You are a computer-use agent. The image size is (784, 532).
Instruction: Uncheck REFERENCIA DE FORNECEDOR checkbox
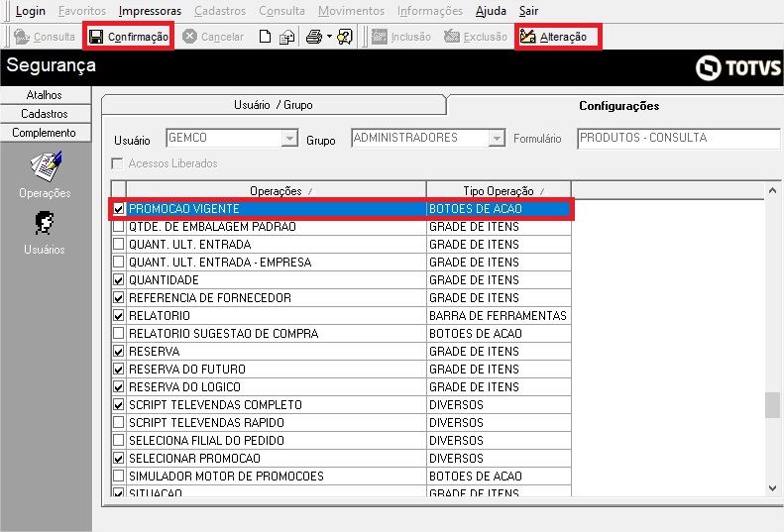pos(119,297)
